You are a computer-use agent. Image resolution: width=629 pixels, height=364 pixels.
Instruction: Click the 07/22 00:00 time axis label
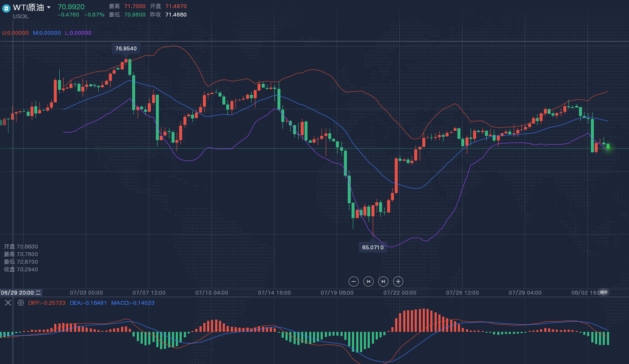[x=399, y=293]
